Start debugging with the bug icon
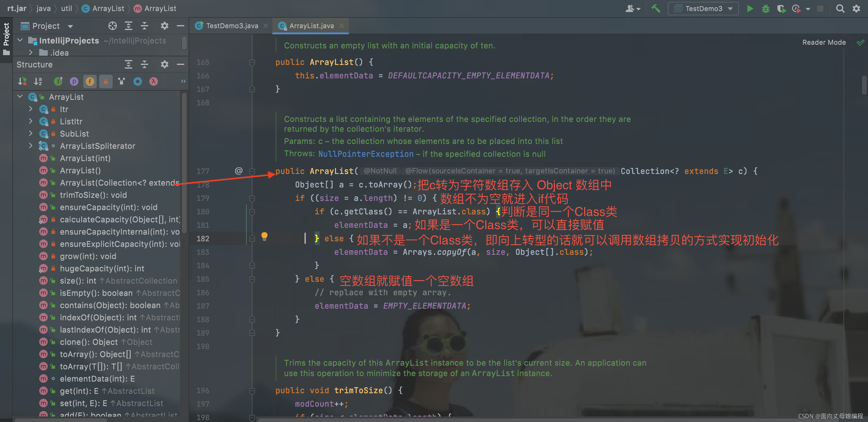The width and height of the screenshot is (868, 422). coord(765,9)
